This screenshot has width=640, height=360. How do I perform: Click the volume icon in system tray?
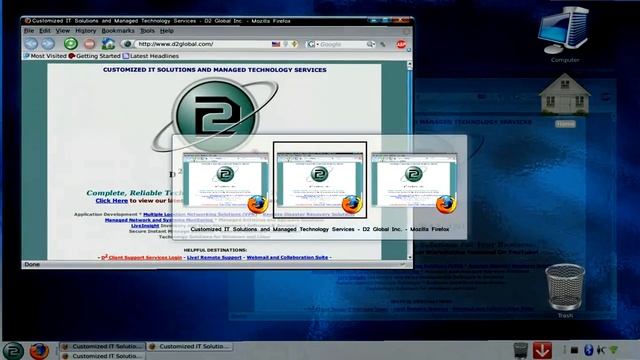click(601, 350)
